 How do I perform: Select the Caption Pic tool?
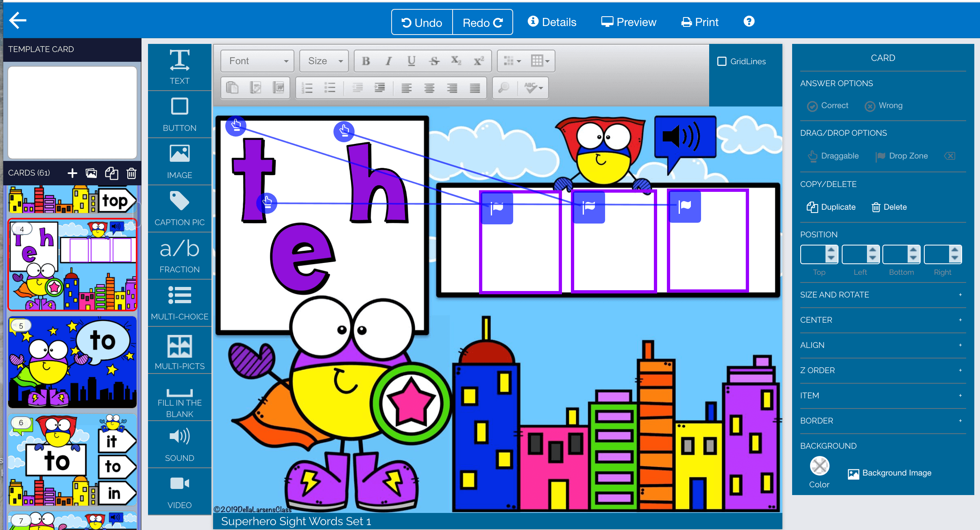coord(179,208)
